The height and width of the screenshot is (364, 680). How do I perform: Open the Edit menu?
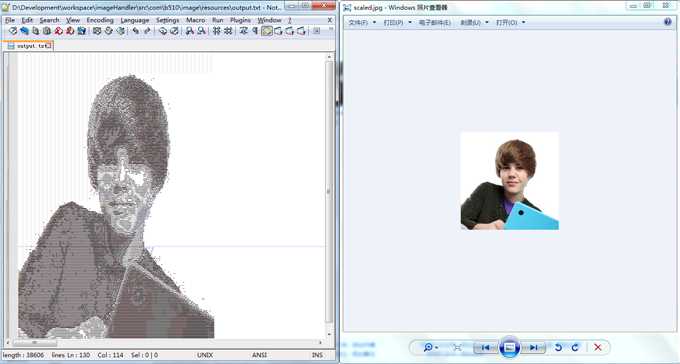27,20
